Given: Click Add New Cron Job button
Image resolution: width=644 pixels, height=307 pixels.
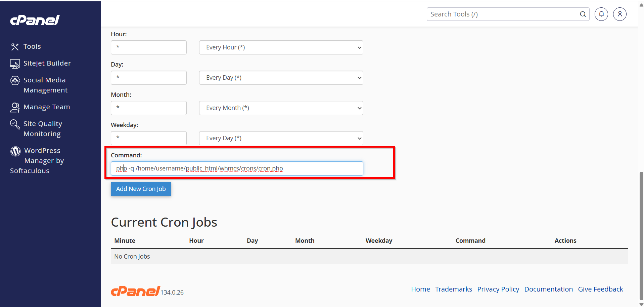Looking at the screenshot, I should [x=141, y=189].
